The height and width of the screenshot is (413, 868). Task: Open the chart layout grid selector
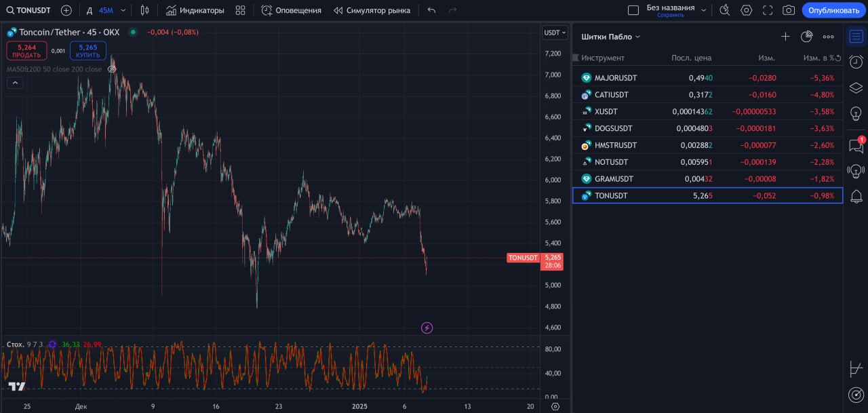[633, 10]
